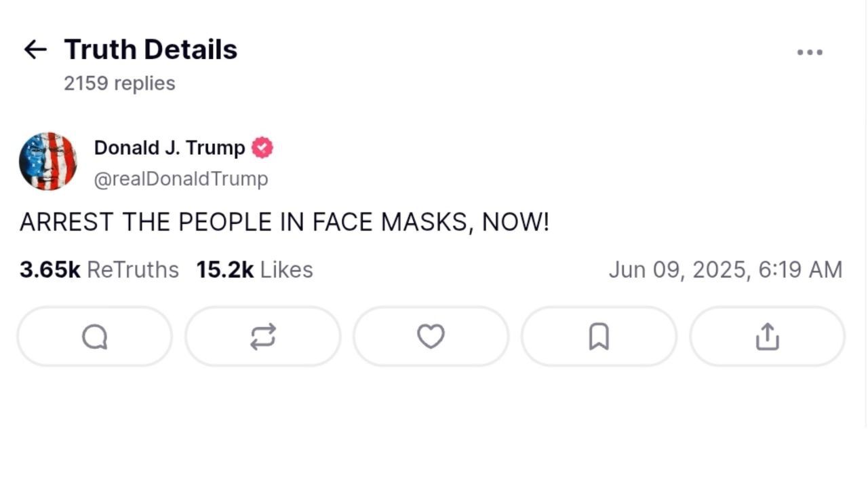Open the @realDonaldTrump handle link
The width and height of the screenshot is (868, 488).
pyautogui.click(x=181, y=179)
